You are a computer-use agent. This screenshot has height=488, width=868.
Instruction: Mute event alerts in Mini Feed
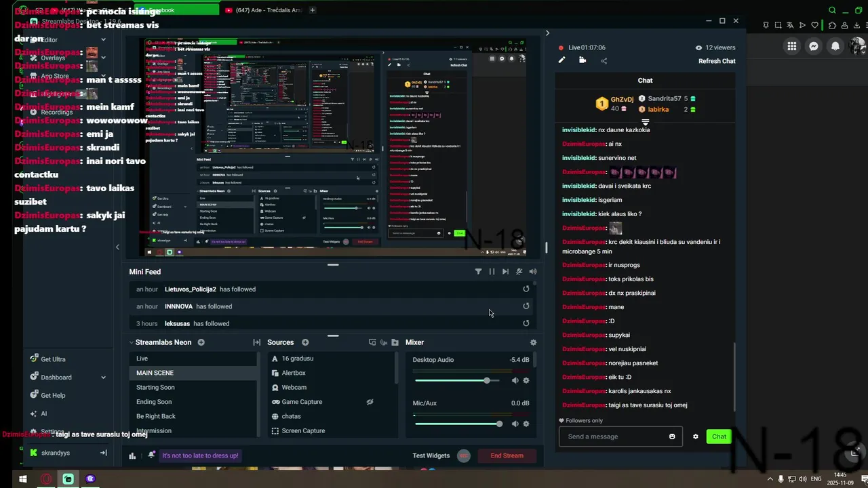(519, 272)
